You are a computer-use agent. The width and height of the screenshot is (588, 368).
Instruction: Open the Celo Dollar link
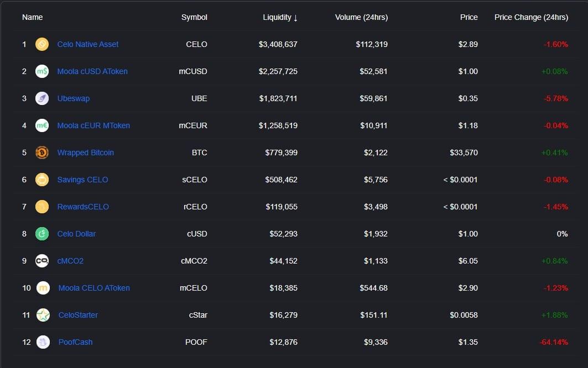(x=76, y=234)
